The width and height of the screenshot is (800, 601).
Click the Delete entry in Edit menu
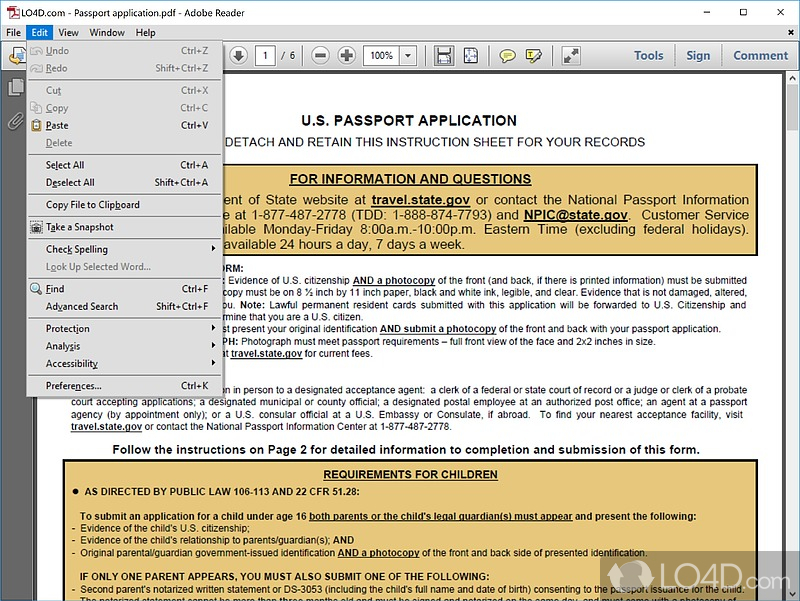(x=125, y=143)
